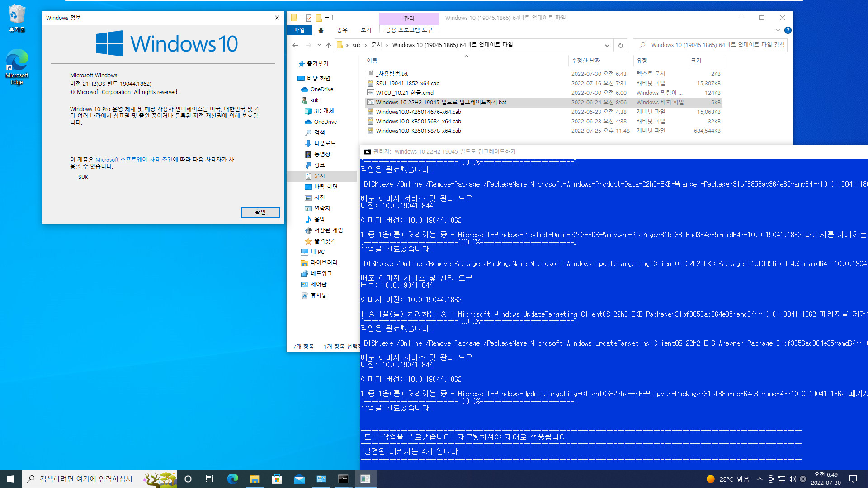Open Customize Quick Access Toolbar dropdown

coord(327,19)
